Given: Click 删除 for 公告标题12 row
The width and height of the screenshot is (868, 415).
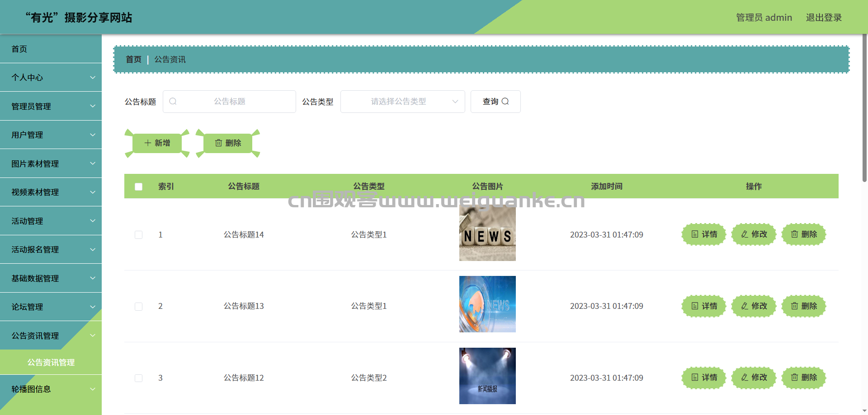Looking at the screenshot, I should click(x=804, y=378).
